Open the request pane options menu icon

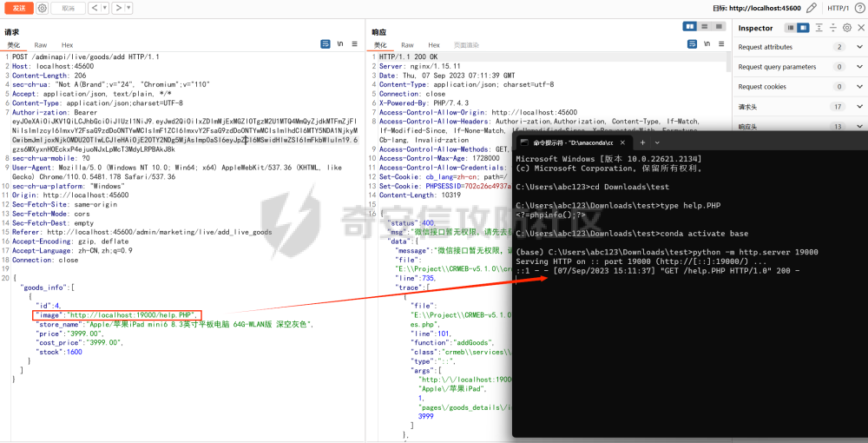pos(354,43)
